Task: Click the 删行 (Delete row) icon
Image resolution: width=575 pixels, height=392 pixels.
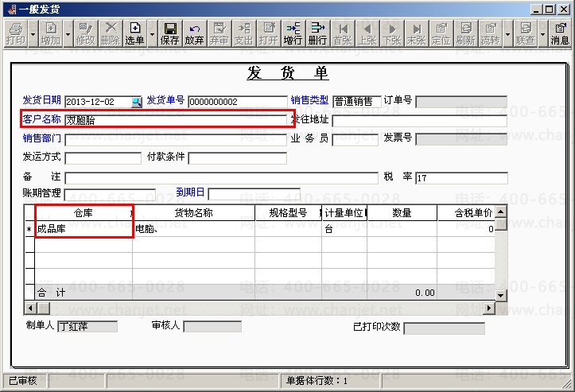Action: coord(317,33)
